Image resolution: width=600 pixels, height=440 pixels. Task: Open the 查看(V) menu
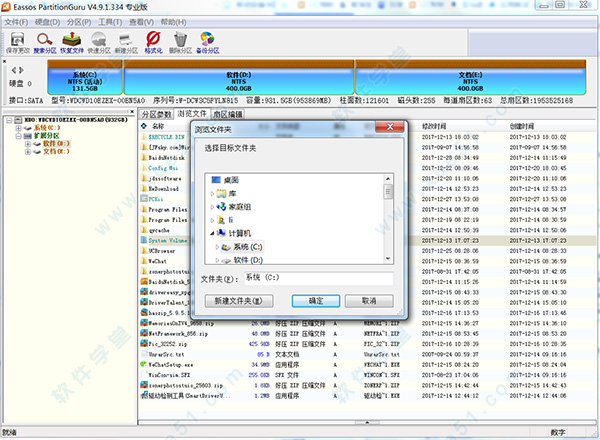(x=141, y=22)
